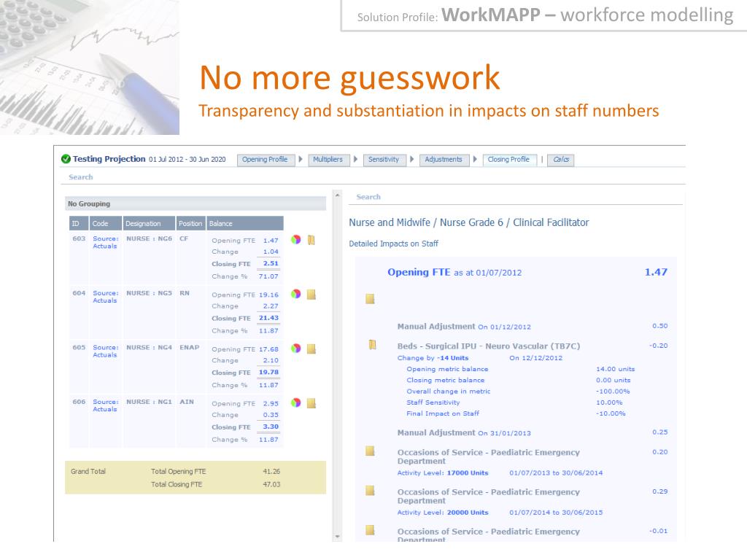
Task: Sort by Balance column header
Action: coord(245,223)
